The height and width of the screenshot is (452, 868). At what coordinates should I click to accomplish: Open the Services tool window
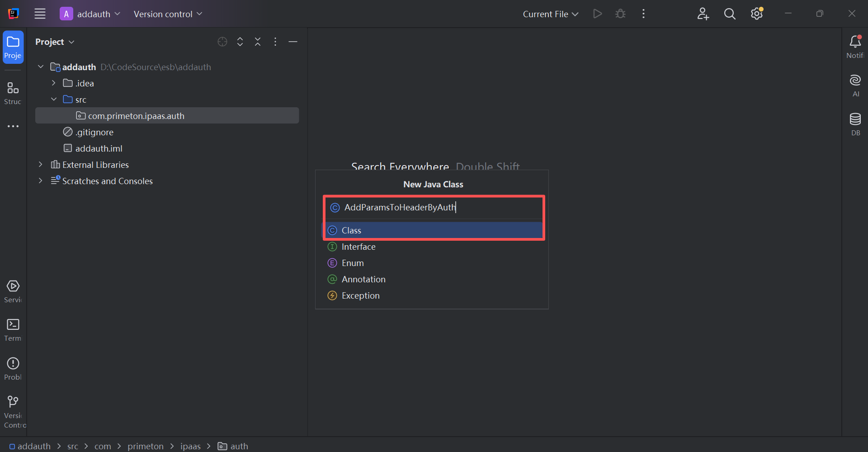[x=13, y=291]
